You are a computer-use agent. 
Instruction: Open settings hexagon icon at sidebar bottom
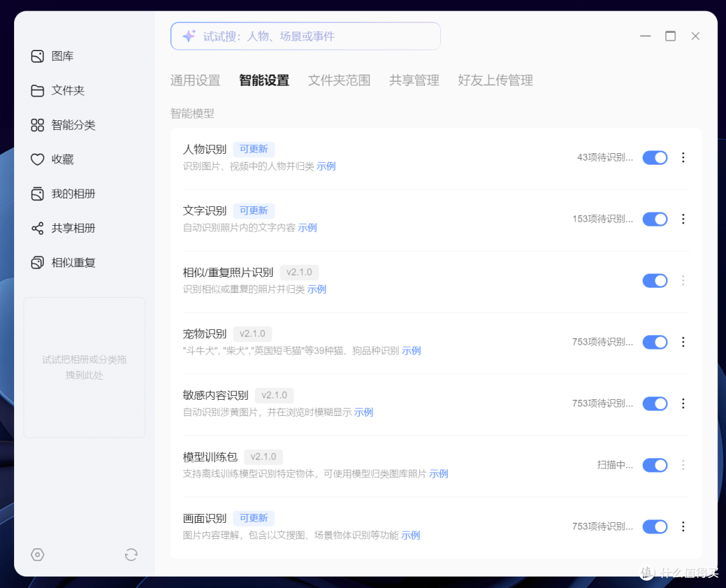pos(38,554)
